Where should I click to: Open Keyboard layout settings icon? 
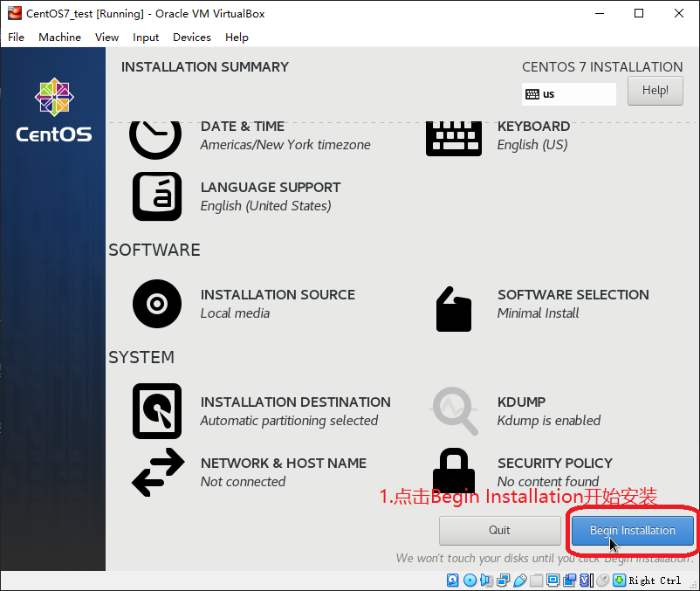[454, 139]
